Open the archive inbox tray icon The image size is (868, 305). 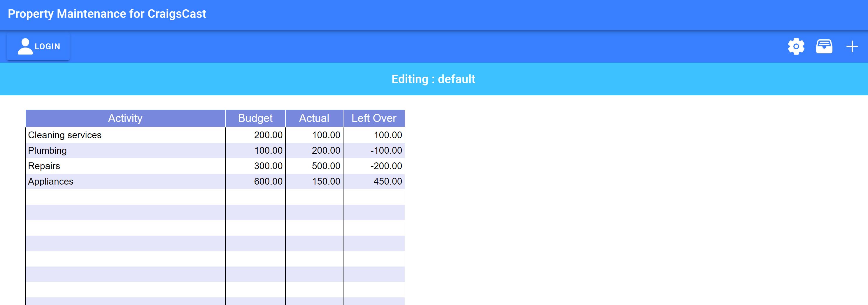[x=824, y=47]
